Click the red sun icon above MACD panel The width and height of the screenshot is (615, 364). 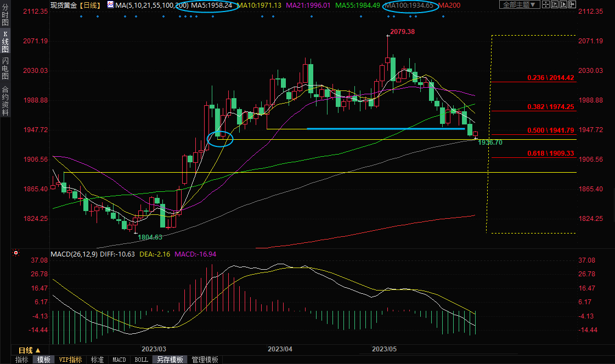point(16,253)
